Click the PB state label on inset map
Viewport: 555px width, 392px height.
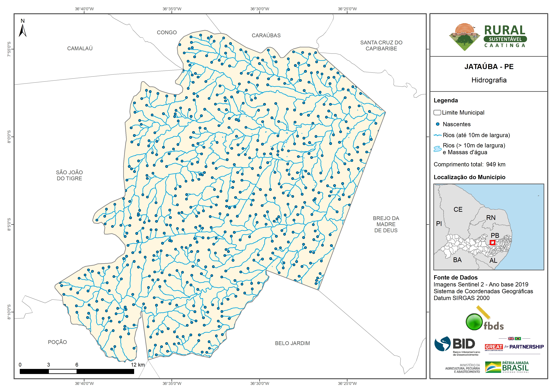pyautogui.click(x=495, y=235)
